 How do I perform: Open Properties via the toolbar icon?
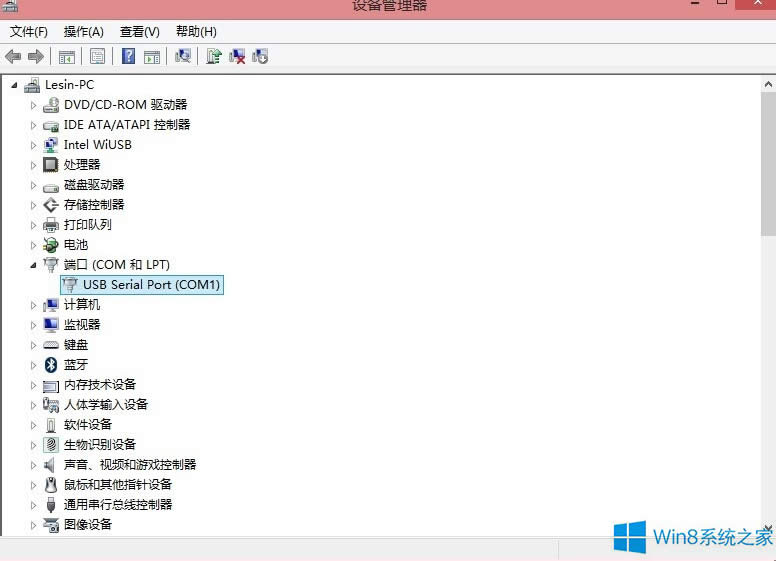(x=97, y=56)
